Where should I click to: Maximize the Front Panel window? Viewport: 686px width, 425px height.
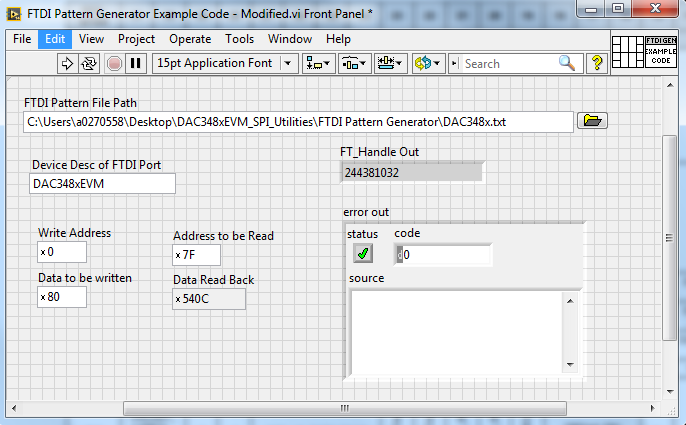618,8
